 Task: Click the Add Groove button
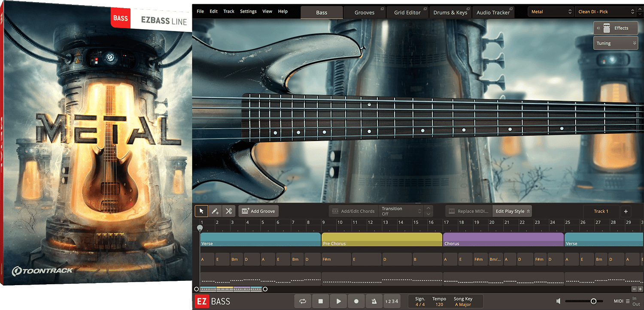click(258, 211)
